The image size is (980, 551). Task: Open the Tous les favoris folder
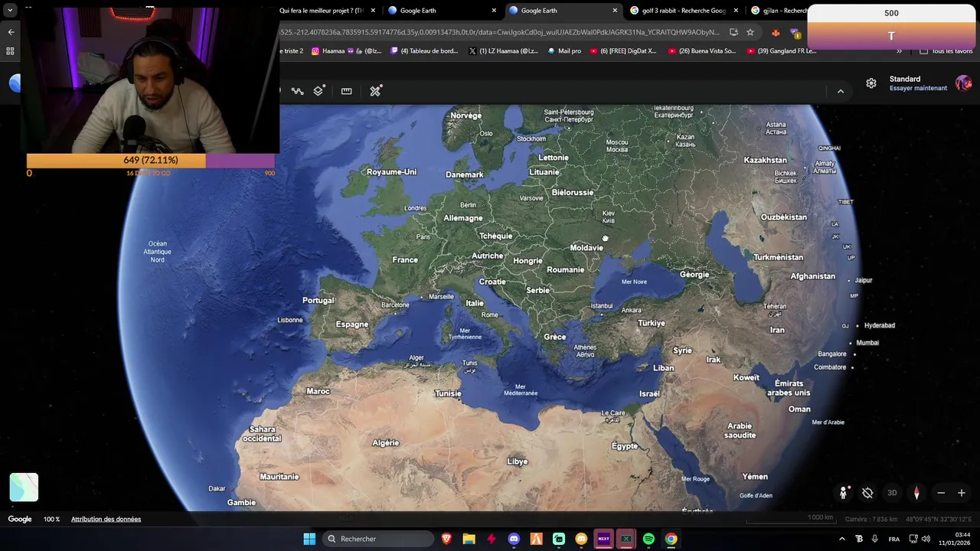[946, 51]
